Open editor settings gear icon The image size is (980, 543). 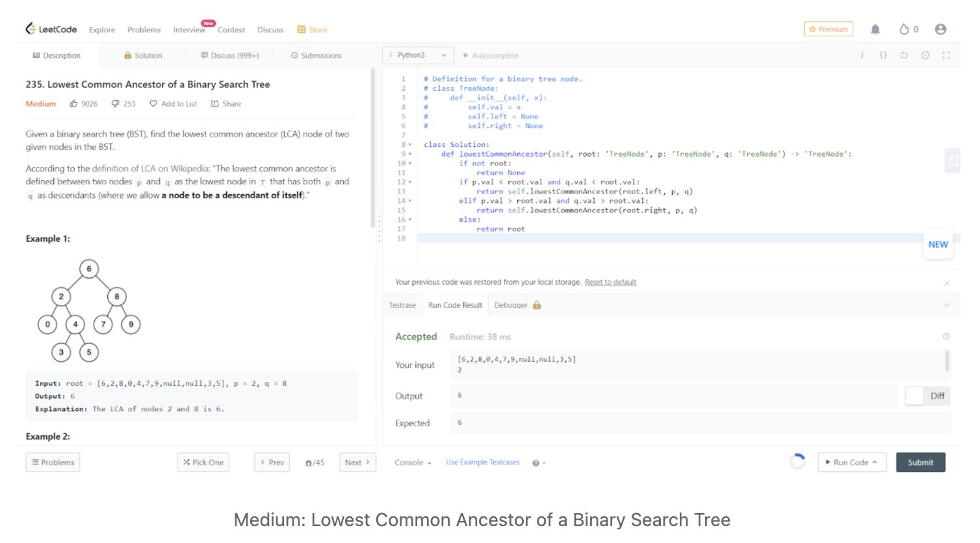925,56
